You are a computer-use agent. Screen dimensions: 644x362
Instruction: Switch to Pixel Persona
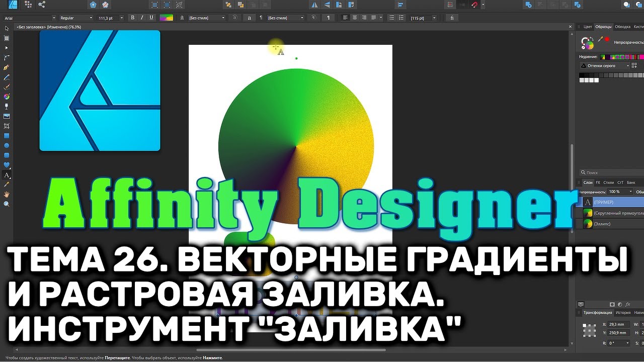(28, 5)
